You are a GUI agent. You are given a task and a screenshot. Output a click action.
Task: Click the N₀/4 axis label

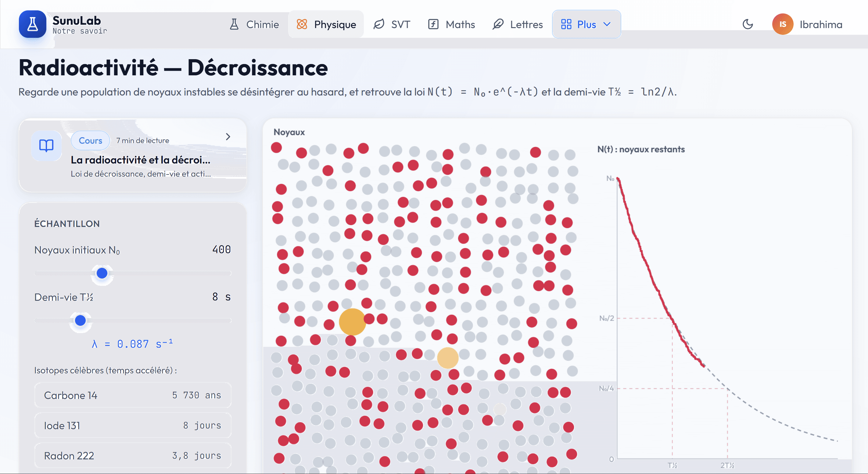pyautogui.click(x=607, y=388)
